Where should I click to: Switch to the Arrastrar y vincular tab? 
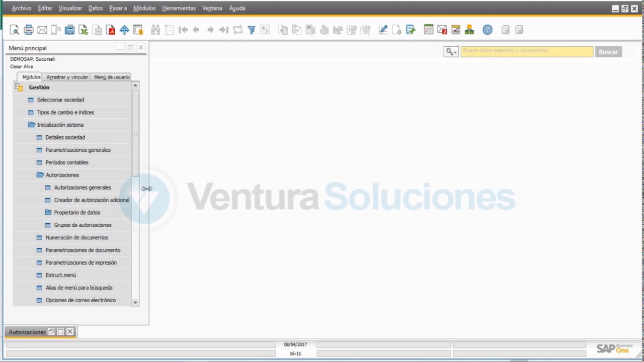(67, 77)
